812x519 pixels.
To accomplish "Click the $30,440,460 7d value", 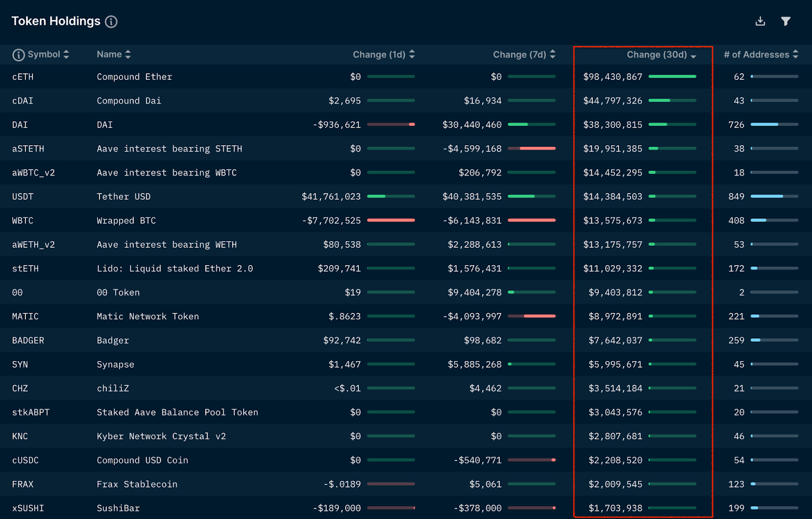I will coord(472,125).
